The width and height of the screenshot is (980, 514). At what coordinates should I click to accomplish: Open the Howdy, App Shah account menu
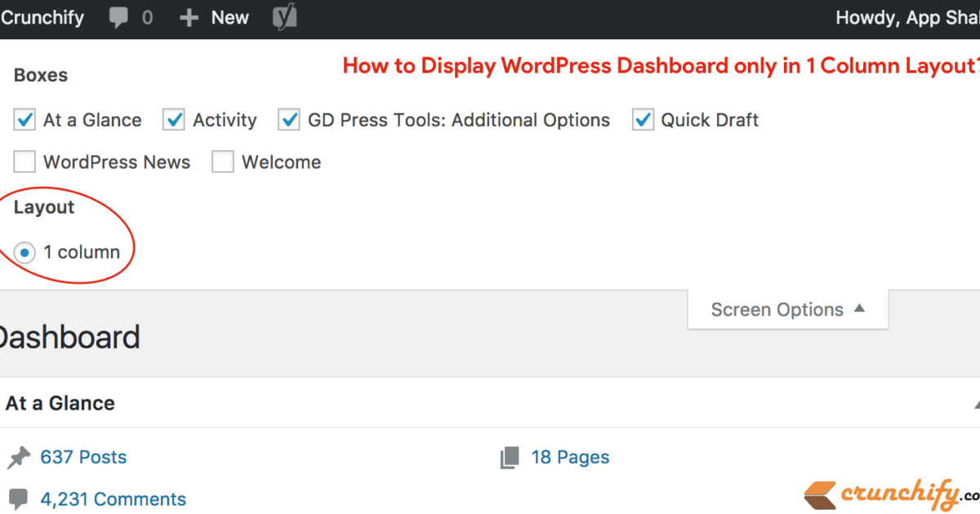(x=907, y=18)
